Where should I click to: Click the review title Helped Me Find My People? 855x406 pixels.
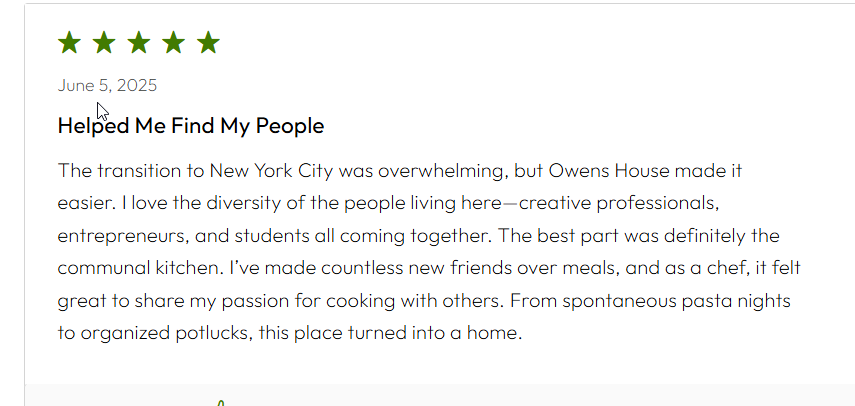[x=191, y=126]
